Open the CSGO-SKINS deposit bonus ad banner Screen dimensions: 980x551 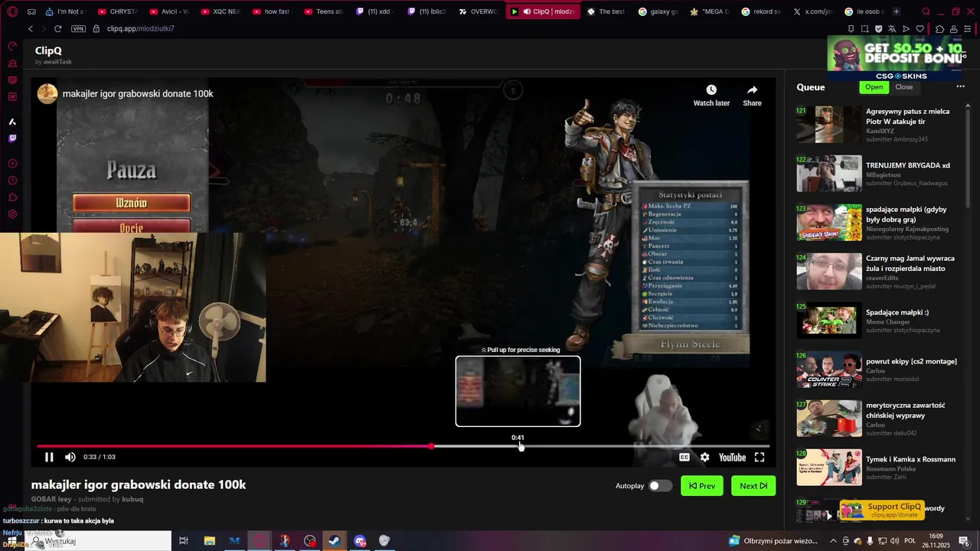click(x=895, y=58)
